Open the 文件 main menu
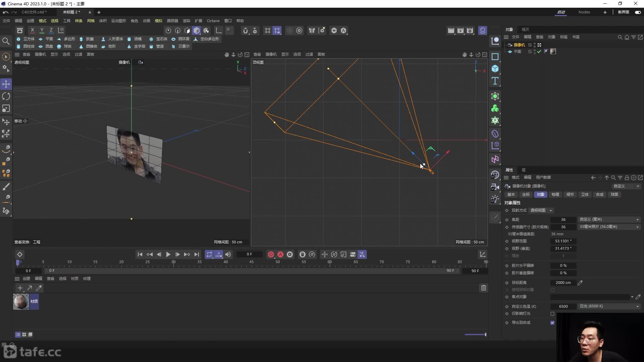The image size is (644, 362). [6, 21]
